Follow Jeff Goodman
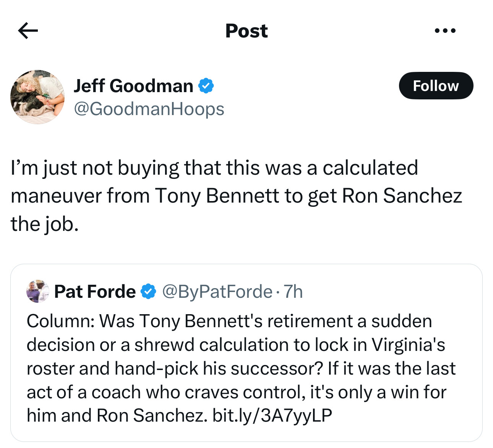The image size is (493, 448). [x=436, y=86]
